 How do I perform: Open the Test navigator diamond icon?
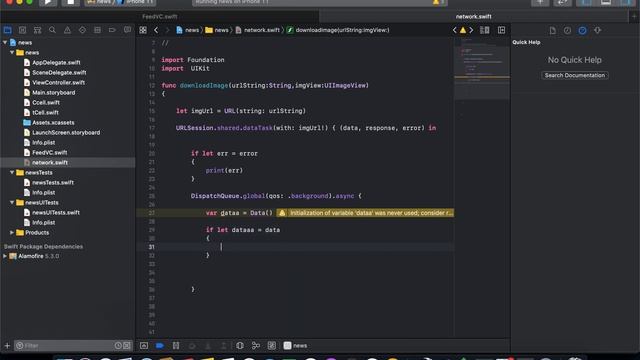coord(82,30)
